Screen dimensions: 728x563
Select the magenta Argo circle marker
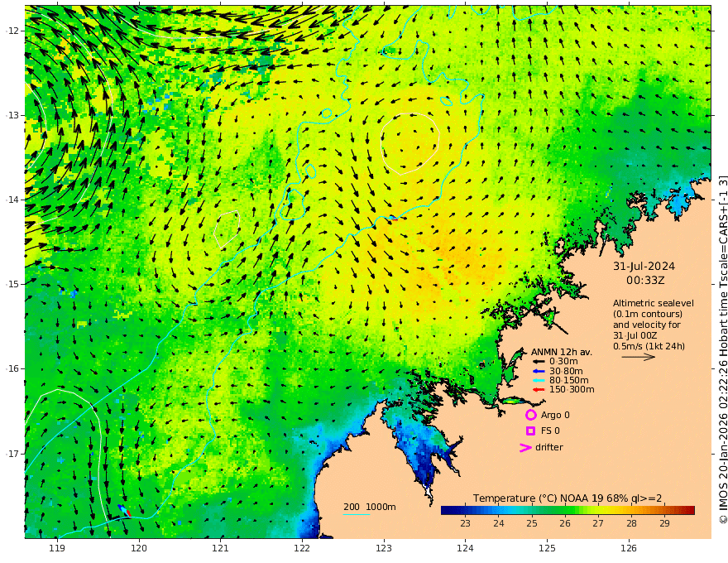click(530, 415)
